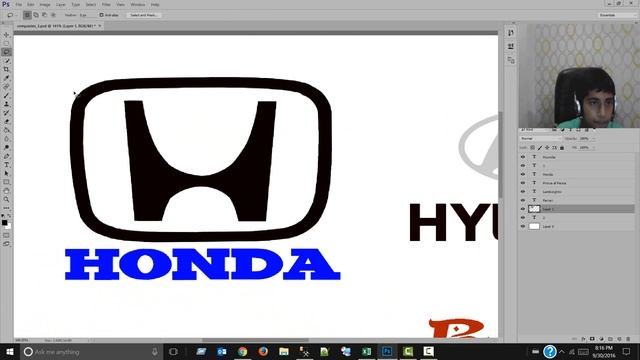Toggle Quick Mask mode icon
The width and height of the screenshot is (640, 360).
tap(6, 235)
